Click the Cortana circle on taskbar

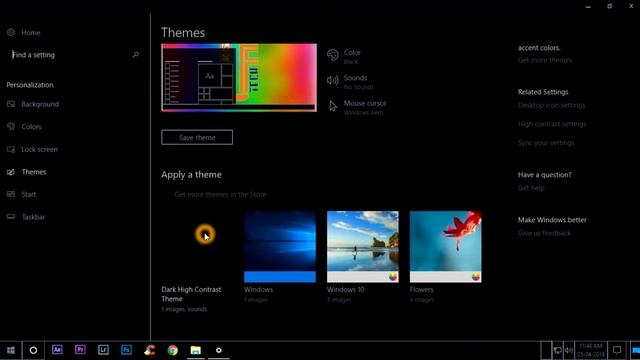point(33,350)
